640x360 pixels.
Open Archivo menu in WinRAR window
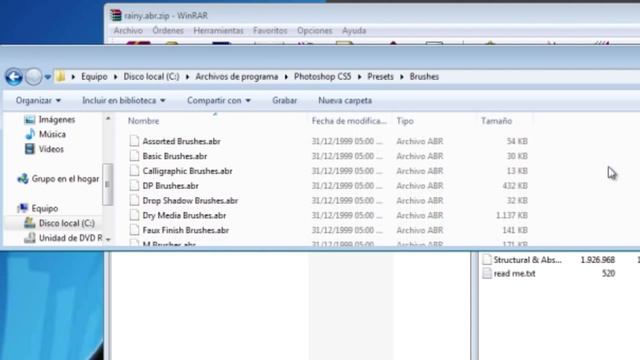(128, 31)
